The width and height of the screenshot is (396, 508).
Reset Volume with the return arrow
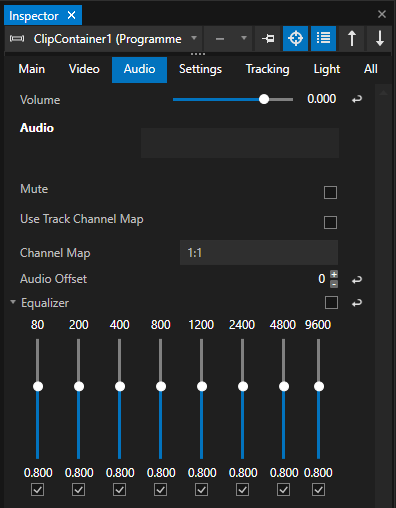pos(357,99)
